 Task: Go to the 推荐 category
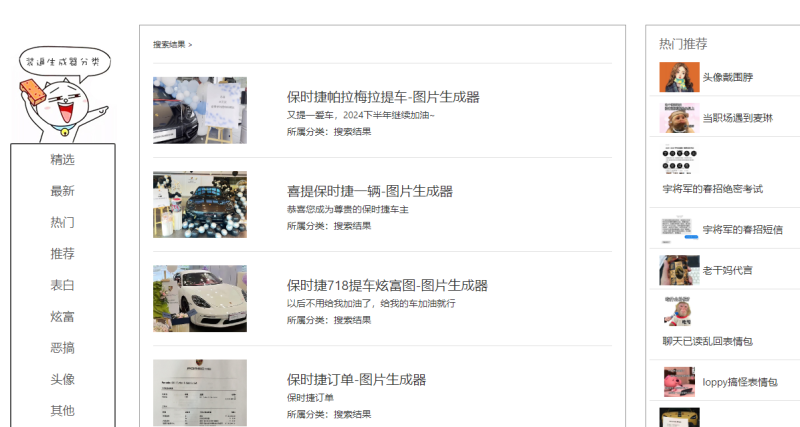(x=62, y=254)
